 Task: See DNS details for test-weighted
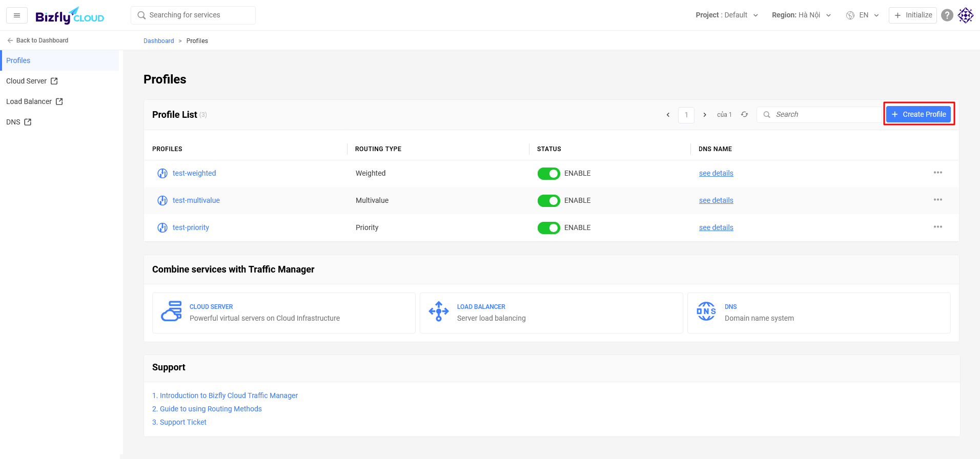(x=716, y=173)
